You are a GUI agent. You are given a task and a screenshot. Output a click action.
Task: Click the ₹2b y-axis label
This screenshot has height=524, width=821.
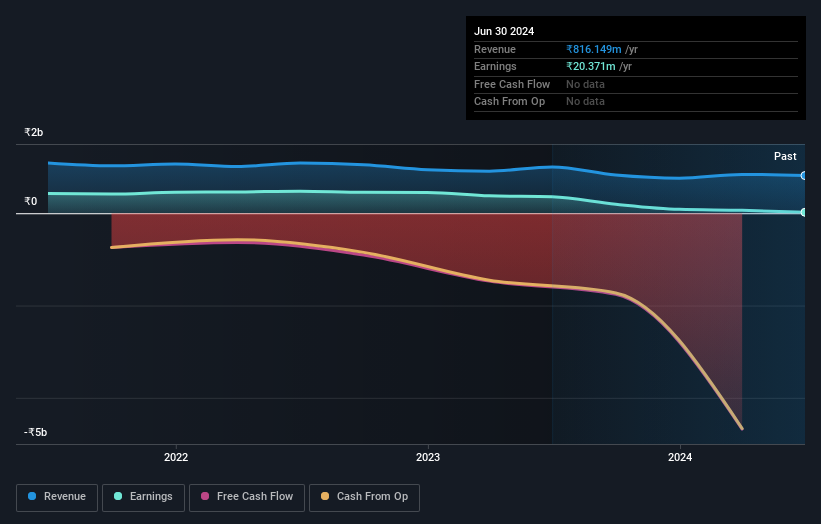click(x=34, y=132)
